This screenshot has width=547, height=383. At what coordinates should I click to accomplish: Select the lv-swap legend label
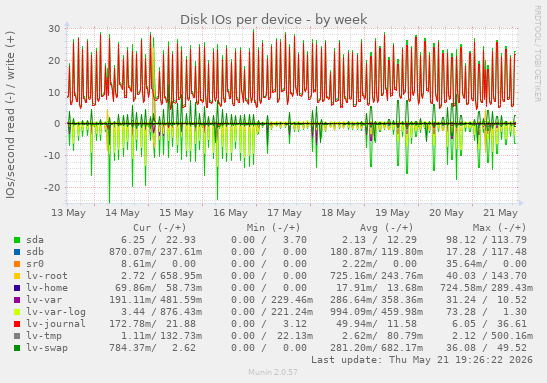click(47, 348)
